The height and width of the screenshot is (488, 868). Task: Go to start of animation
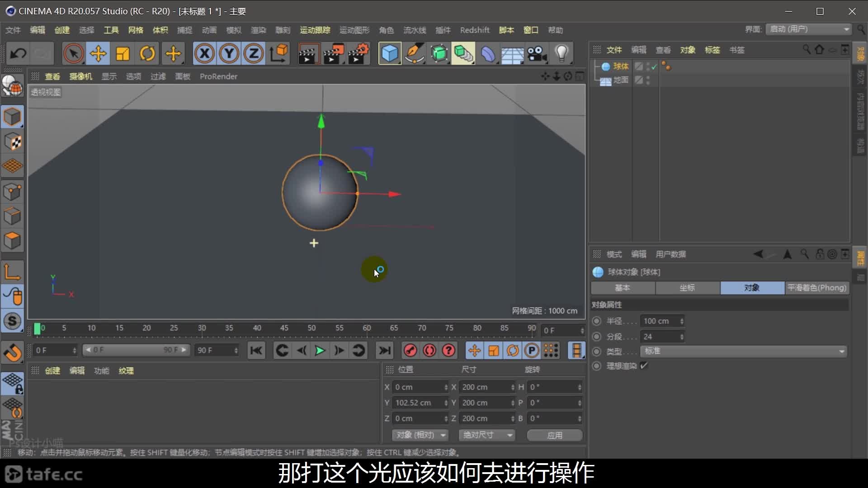pos(256,351)
